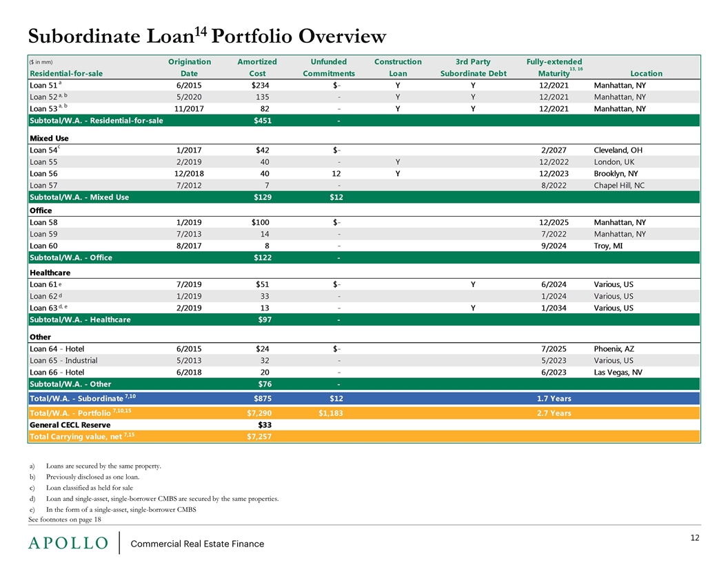728x563 pixels.
Task: Click the Loan 51 row label
Action: pyautogui.click(x=45, y=85)
